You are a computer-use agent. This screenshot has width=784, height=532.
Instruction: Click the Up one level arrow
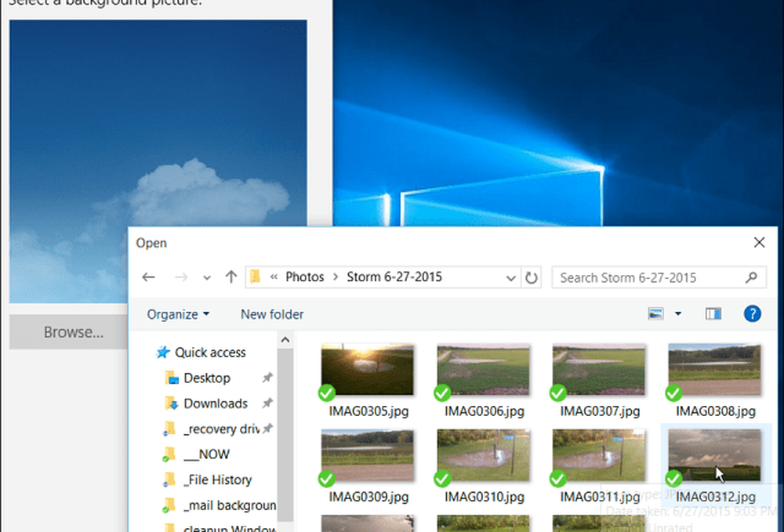(x=230, y=277)
